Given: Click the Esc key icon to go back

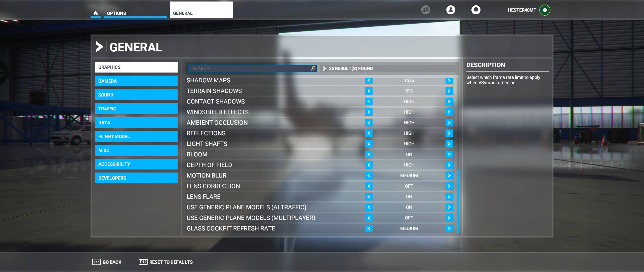Looking at the screenshot, I should pyautogui.click(x=96, y=262).
